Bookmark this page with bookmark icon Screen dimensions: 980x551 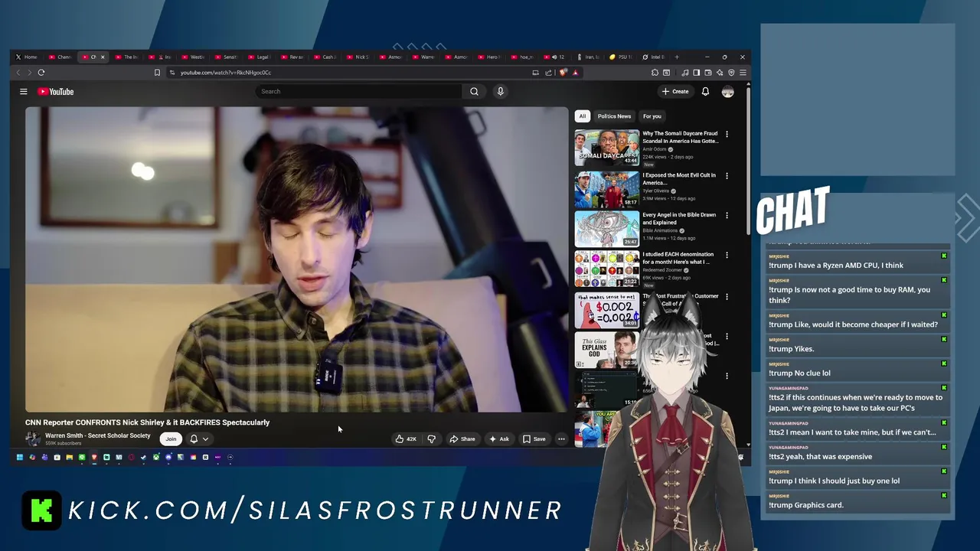coord(157,72)
